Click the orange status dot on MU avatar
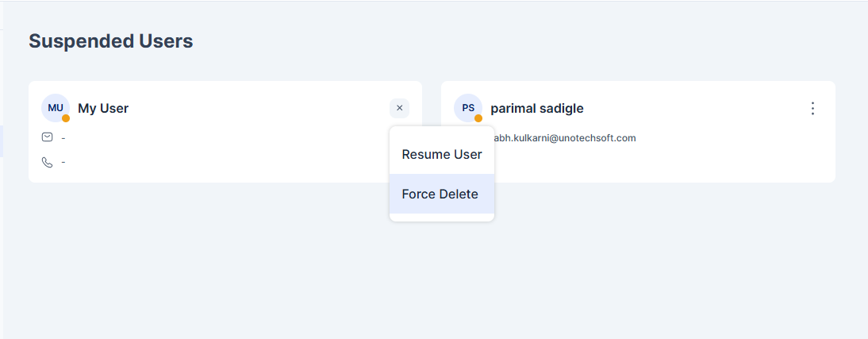The width and height of the screenshot is (868, 339). point(66,118)
